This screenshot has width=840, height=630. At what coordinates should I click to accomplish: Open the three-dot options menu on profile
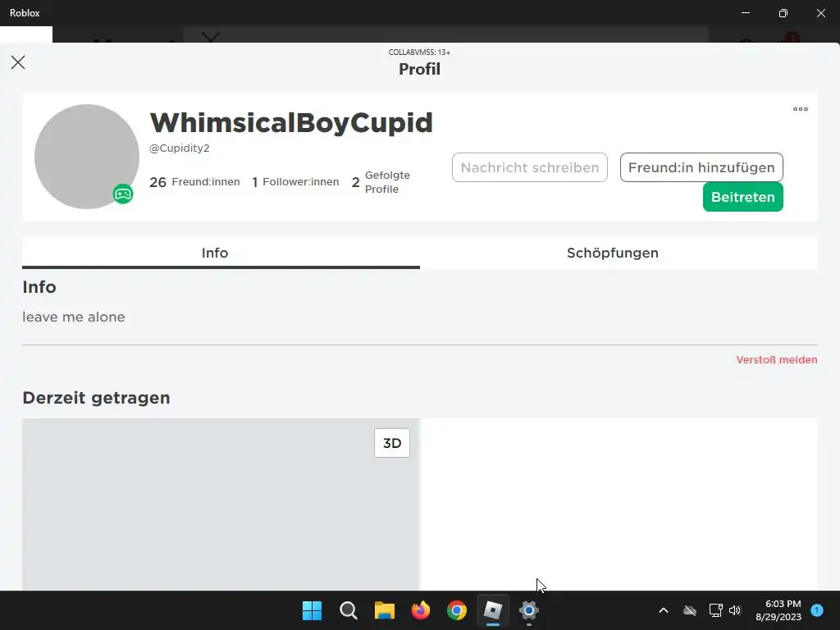801,109
